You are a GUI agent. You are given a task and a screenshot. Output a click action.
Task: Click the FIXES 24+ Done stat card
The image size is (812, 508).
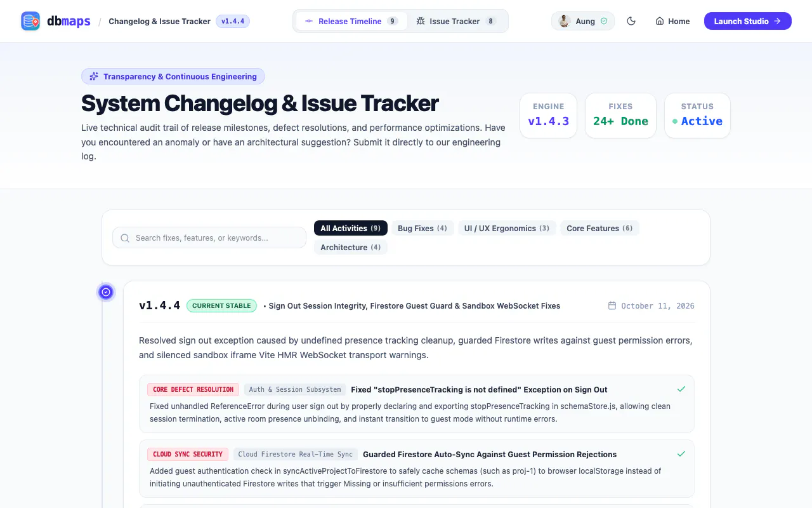coord(620,115)
